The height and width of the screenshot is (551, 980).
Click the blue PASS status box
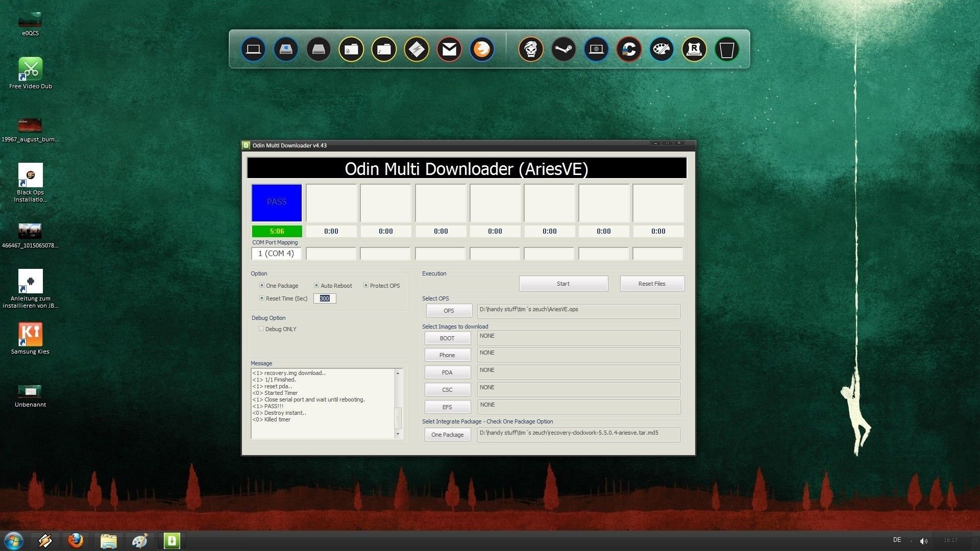tap(277, 203)
